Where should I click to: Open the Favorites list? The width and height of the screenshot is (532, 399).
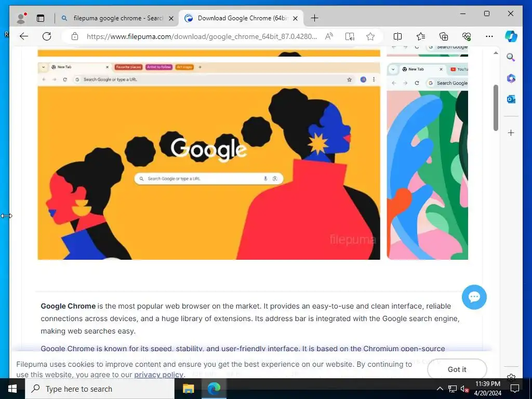421,36
